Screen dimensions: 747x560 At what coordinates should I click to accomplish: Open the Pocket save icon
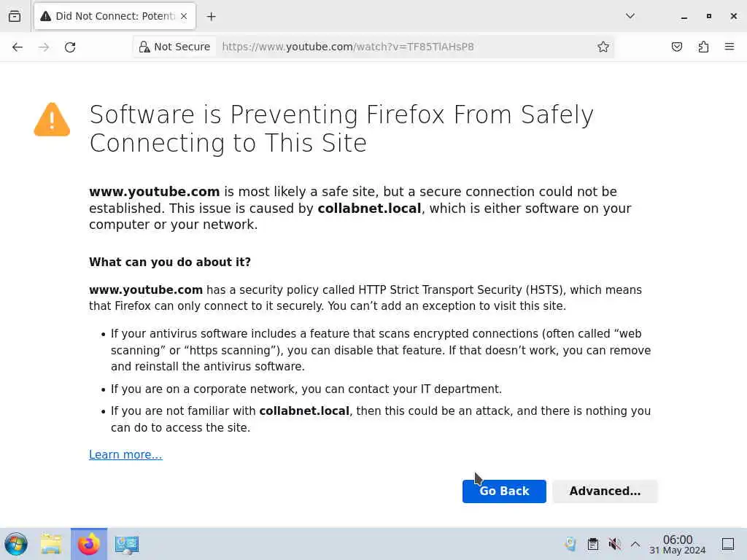tap(677, 47)
